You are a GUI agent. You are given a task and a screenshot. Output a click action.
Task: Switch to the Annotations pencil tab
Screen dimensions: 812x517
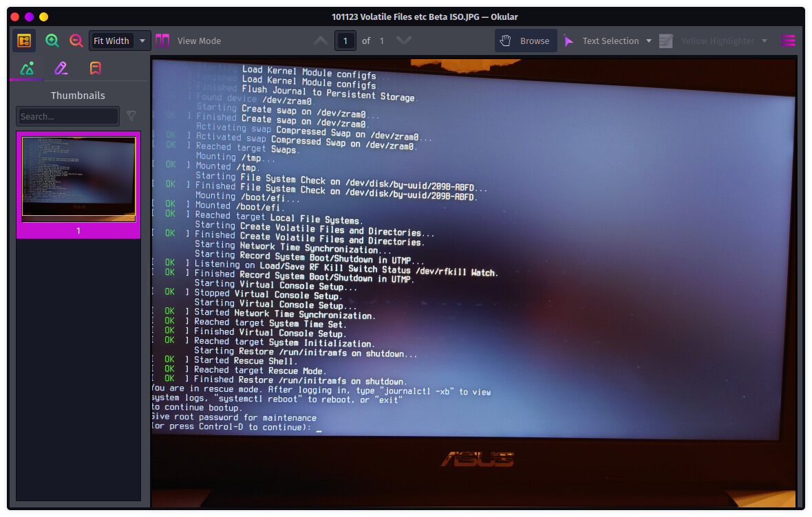(x=61, y=68)
